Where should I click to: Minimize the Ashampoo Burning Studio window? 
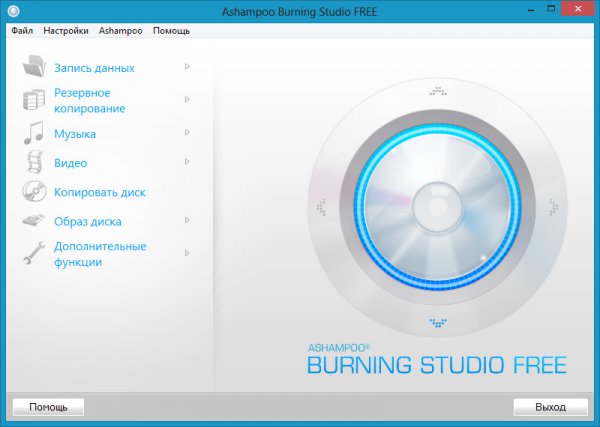click(x=531, y=10)
